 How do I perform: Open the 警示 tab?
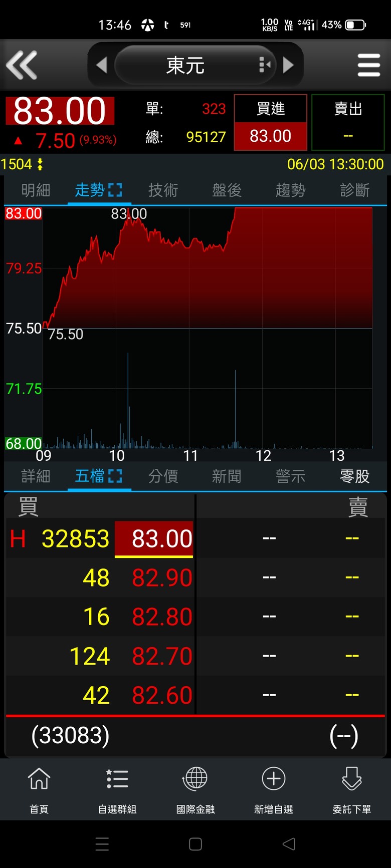pyautogui.click(x=290, y=476)
